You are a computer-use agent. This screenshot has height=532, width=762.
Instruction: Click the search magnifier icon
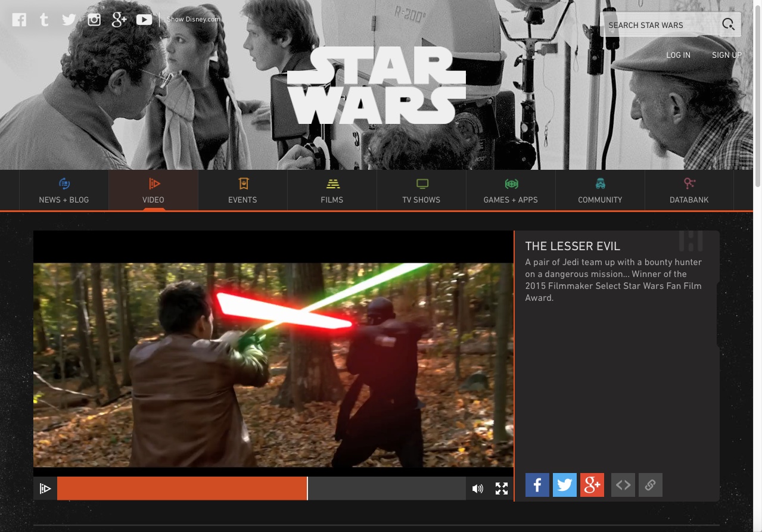coord(729,24)
